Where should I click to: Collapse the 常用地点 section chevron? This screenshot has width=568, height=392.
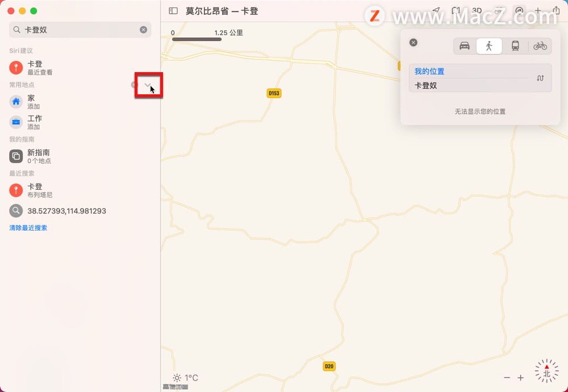pyautogui.click(x=148, y=85)
